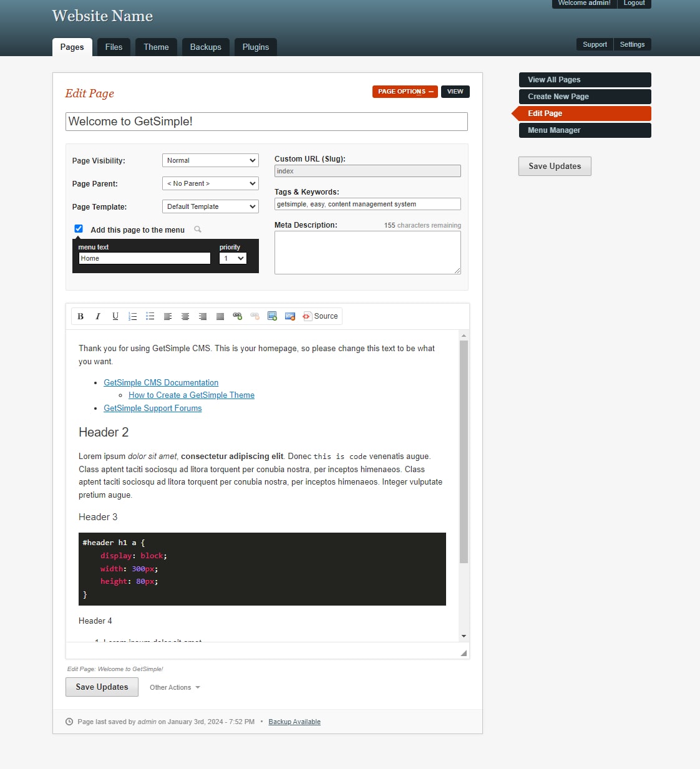
Task: Click the Header 2 heading in editor
Action: pyautogui.click(x=104, y=432)
